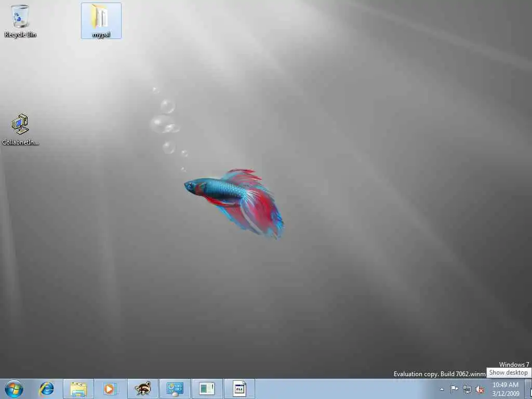
Task: Open the Control Panel taskbar icon
Action: pos(175,389)
